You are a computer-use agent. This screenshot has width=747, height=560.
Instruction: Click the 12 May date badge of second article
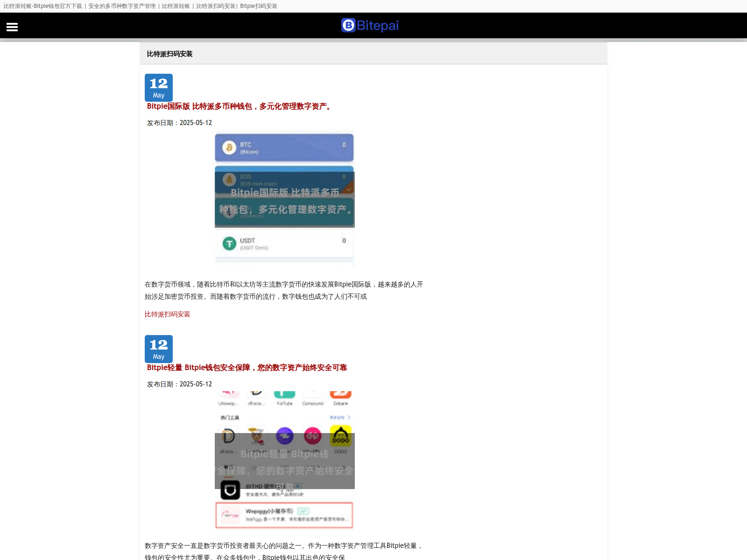[x=159, y=349]
